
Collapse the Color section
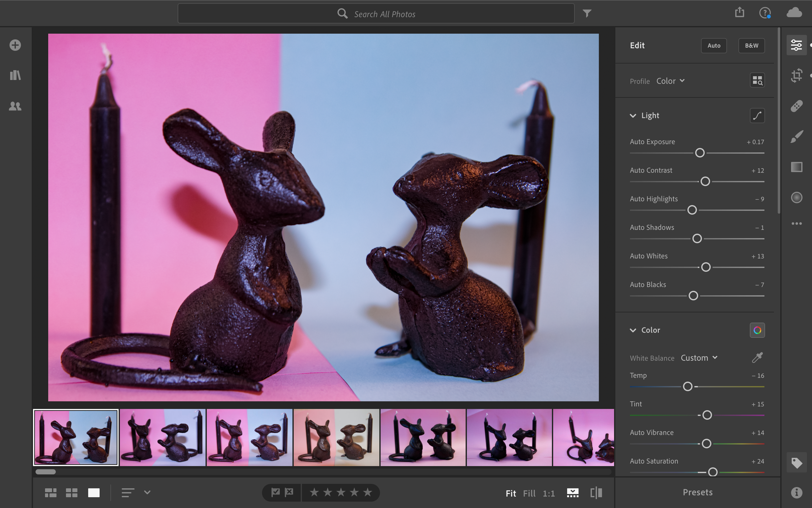point(633,330)
